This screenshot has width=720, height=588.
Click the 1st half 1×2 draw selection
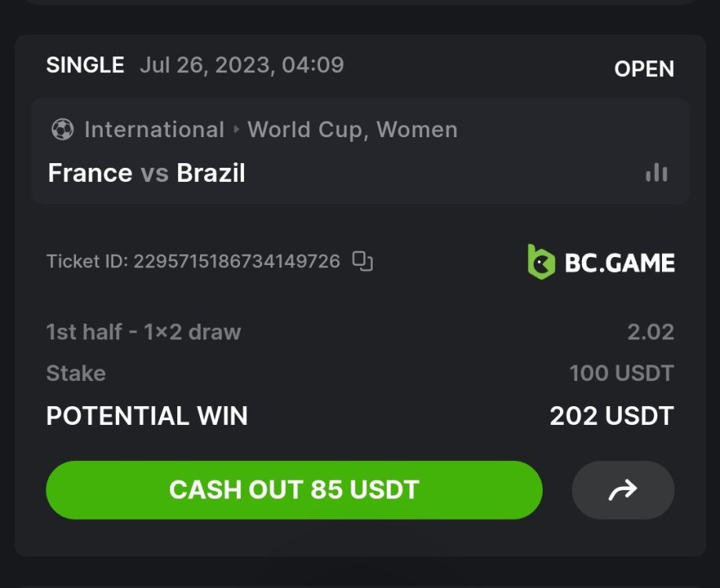click(144, 332)
